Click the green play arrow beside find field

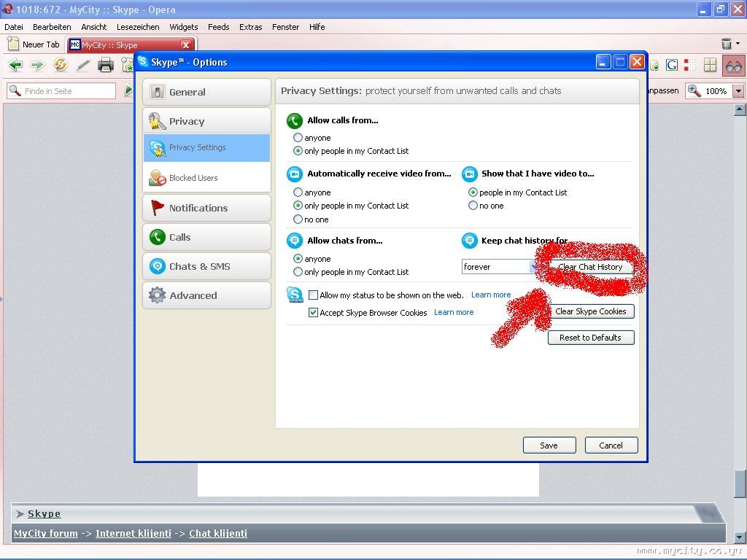(128, 90)
